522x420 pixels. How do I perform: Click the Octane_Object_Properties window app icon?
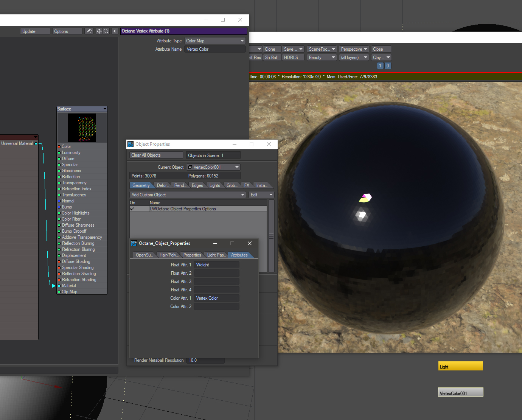point(134,243)
